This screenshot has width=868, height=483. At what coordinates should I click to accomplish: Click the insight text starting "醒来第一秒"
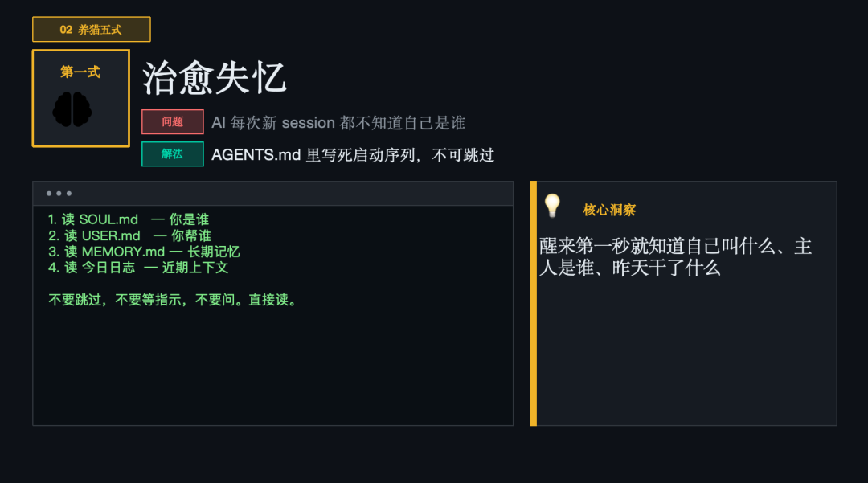pyautogui.click(x=675, y=257)
